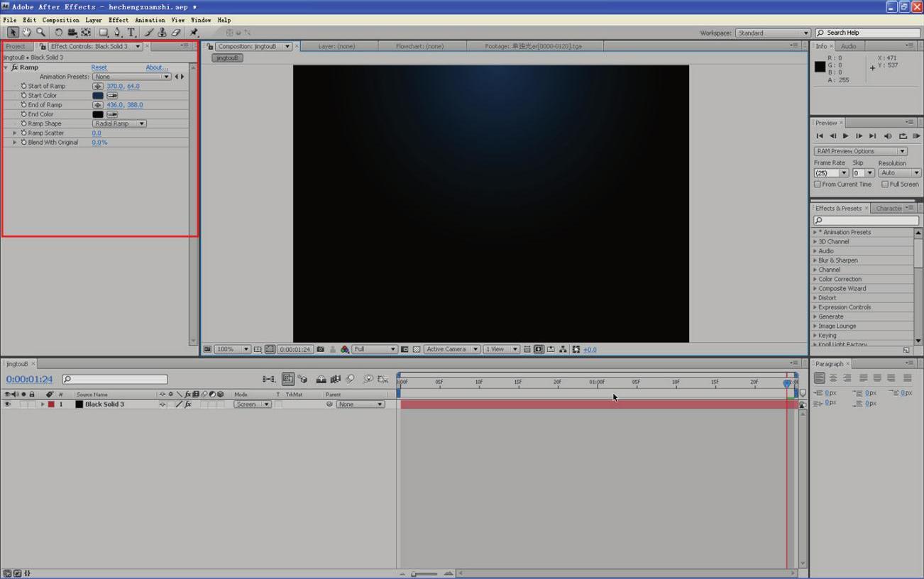Open the Animation Presets dropdown

pos(132,77)
